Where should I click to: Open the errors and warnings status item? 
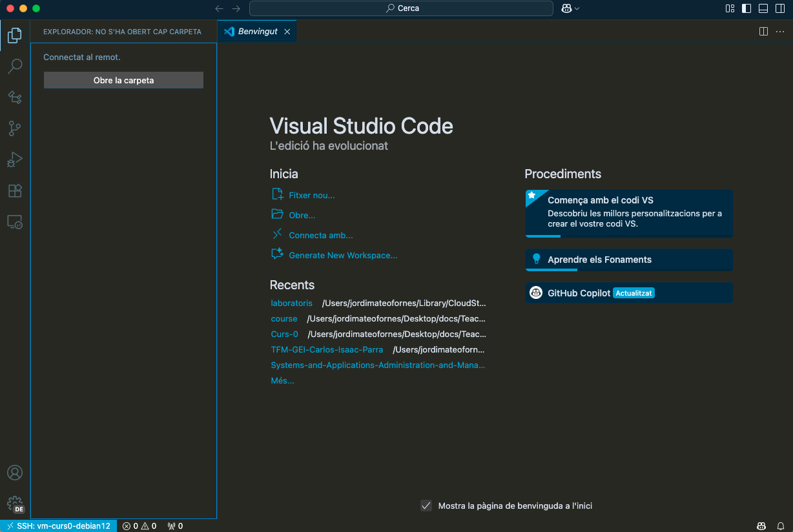pyautogui.click(x=139, y=526)
